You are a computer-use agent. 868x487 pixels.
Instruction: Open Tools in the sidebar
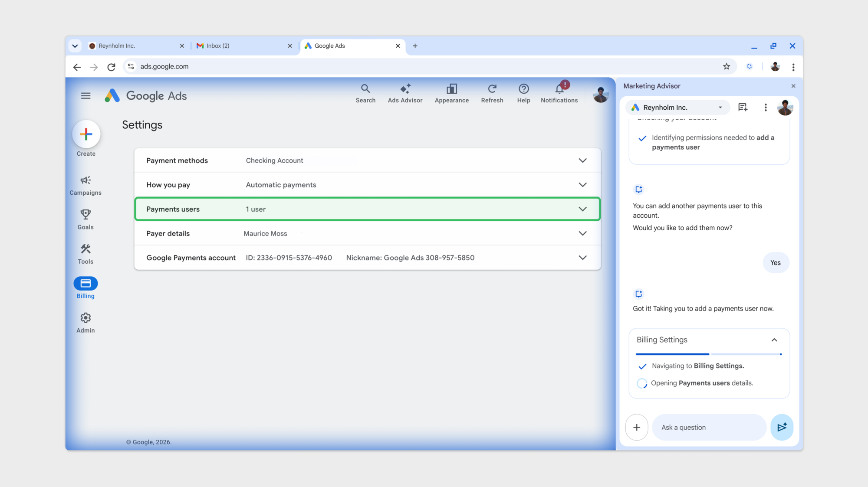(x=85, y=254)
